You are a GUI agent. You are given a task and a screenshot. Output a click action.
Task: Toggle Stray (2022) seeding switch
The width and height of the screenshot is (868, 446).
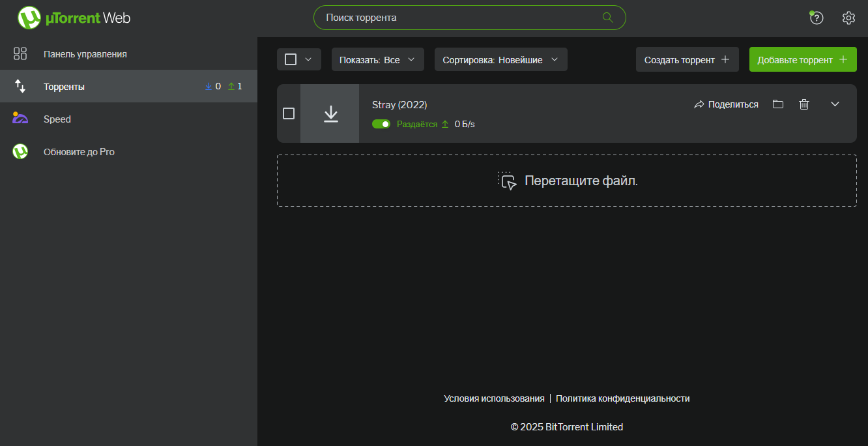[x=381, y=124]
